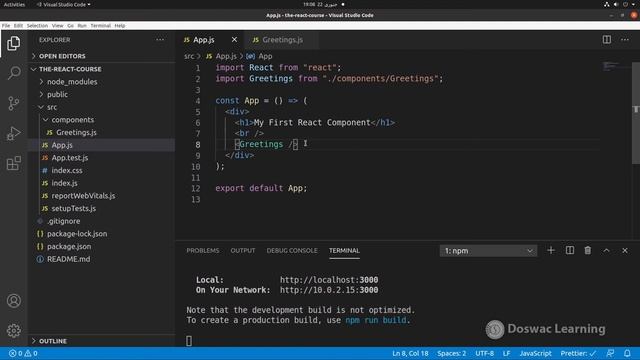
Task: Click the README.md info file icon
Action: click(x=40, y=259)
